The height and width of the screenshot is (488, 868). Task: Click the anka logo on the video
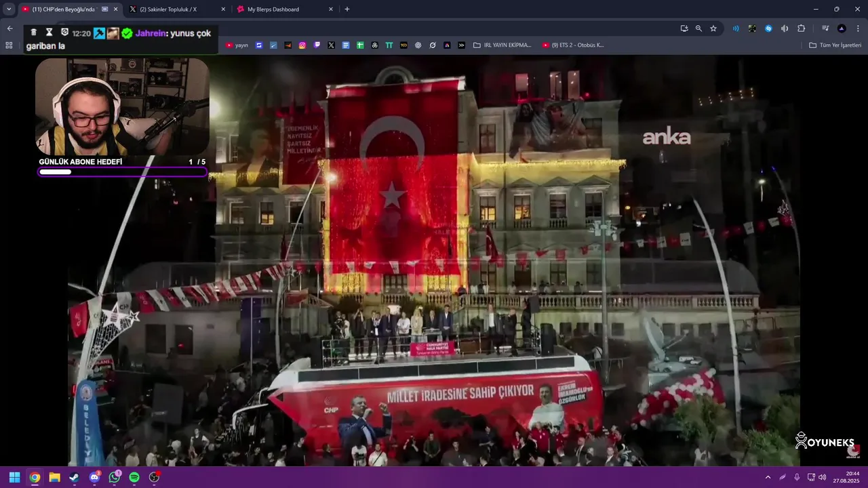coord(666,138)
